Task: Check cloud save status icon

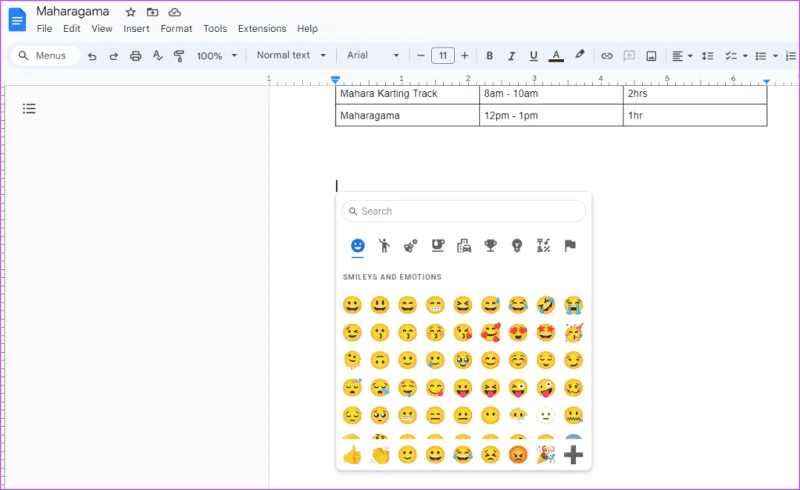Action: click(x=174, y=12)
